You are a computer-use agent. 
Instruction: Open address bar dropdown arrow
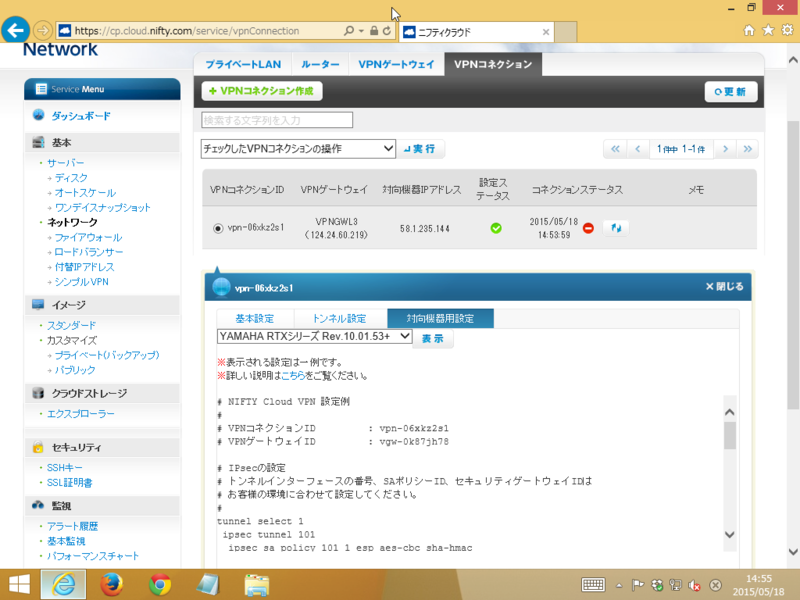point(361,31)
